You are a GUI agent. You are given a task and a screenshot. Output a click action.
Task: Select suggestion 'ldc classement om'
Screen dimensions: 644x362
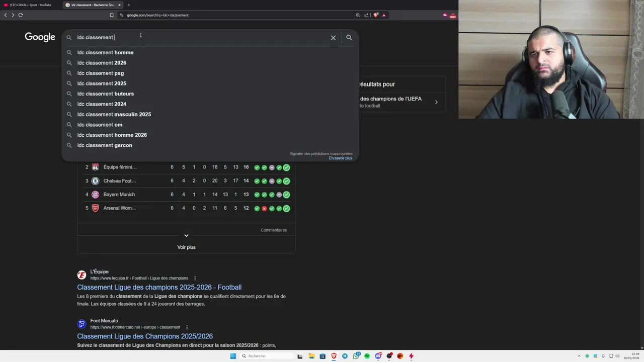click(x=210, y=125)
